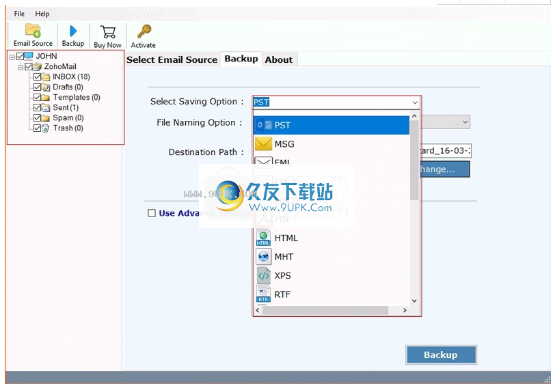Click the dropdown list vertical scrollbar thumb
Viewport: 553px width, 392px height.
click(414, 160)
